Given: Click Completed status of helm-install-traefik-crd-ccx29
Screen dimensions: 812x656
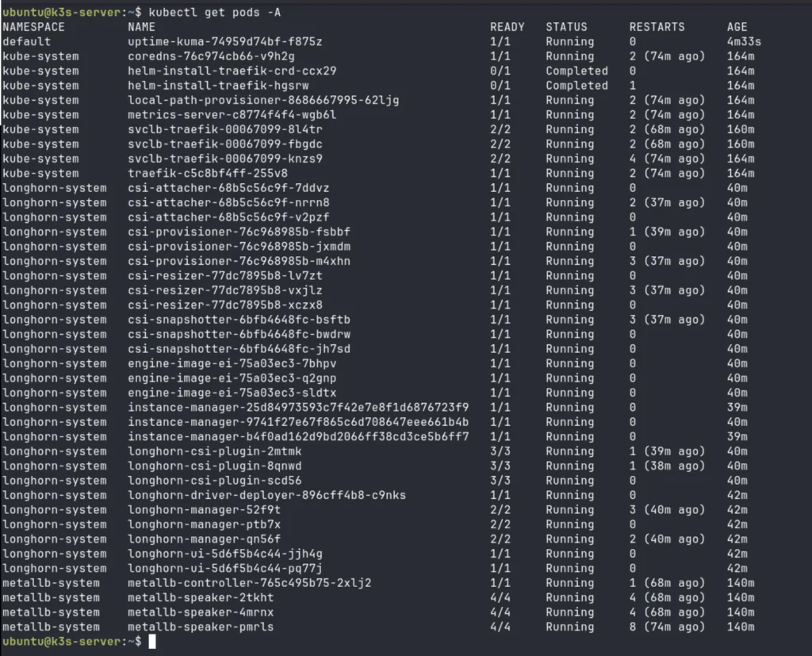Looking at the screenshot, I should coord(576,71).
